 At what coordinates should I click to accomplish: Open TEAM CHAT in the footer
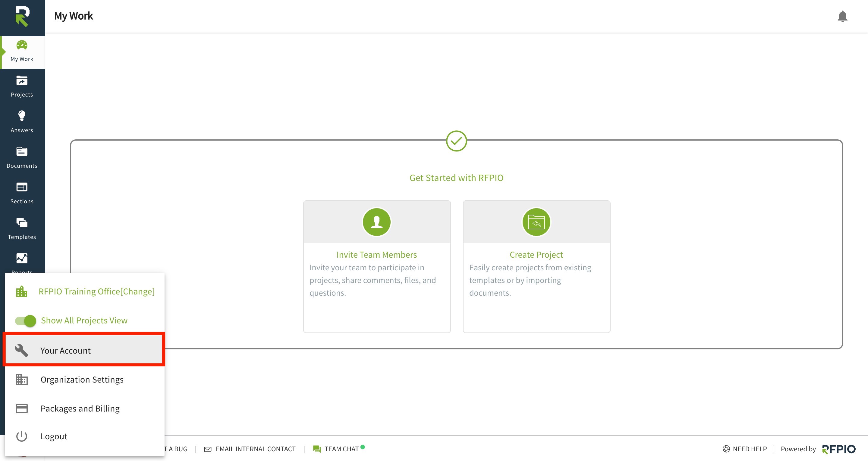(341, 449)
